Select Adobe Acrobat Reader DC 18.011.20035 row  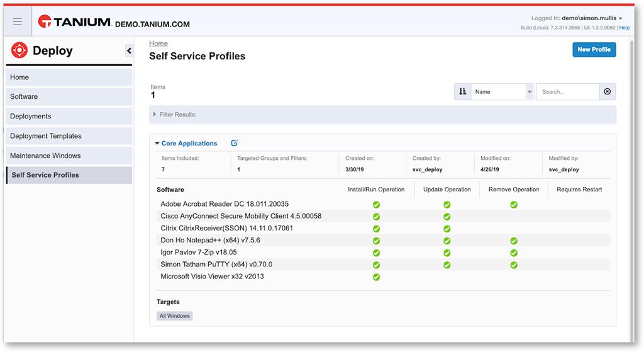click(x=383, y=204)
